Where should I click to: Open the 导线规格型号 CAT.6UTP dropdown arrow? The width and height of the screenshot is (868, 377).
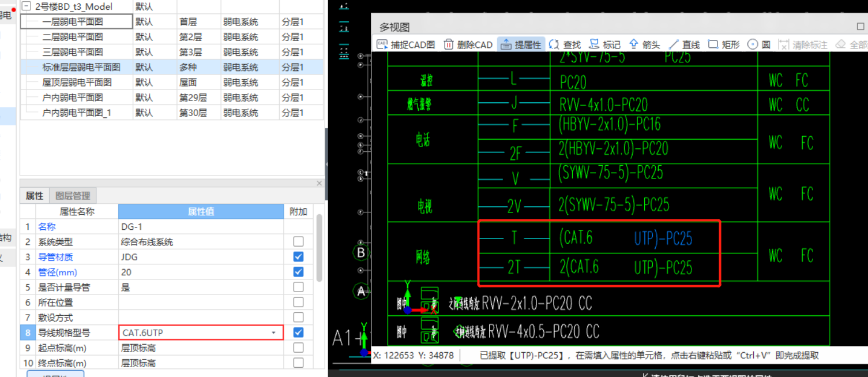273,333
